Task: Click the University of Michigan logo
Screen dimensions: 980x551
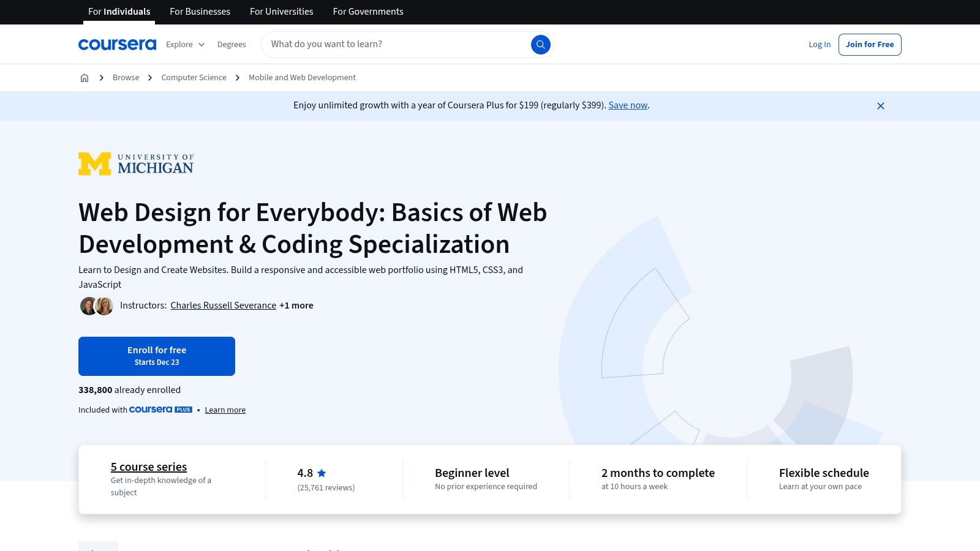Action: 136,163
